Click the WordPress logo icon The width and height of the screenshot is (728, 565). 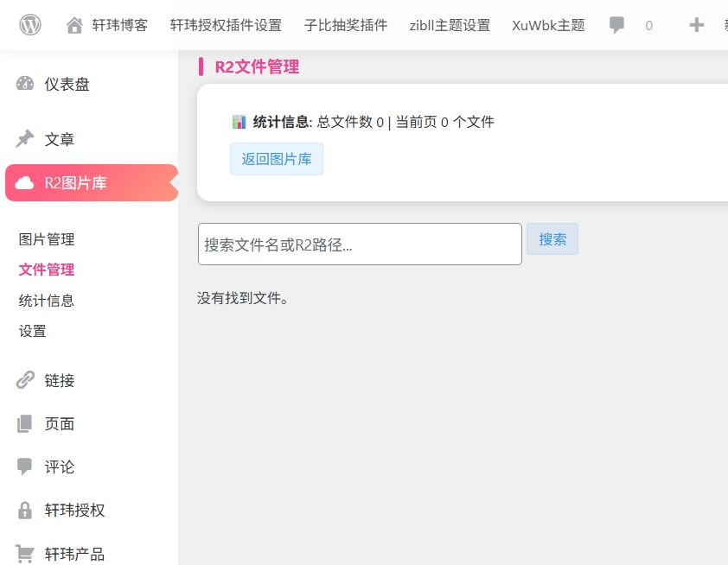pyautogui.click(x=30, y=25)
